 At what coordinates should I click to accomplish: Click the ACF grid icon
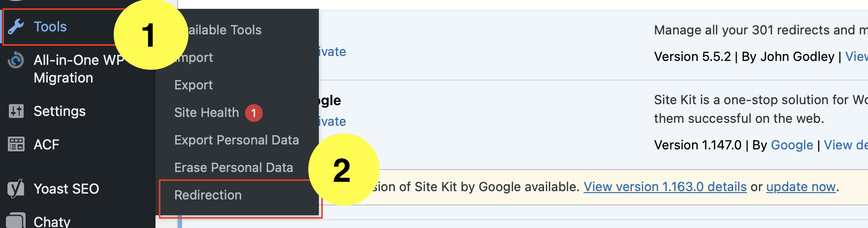[x=16, y=144]
